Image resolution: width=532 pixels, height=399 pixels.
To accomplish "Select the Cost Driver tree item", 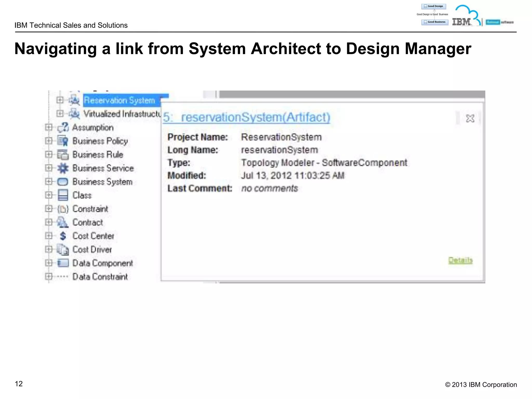I will pos(92,249).
